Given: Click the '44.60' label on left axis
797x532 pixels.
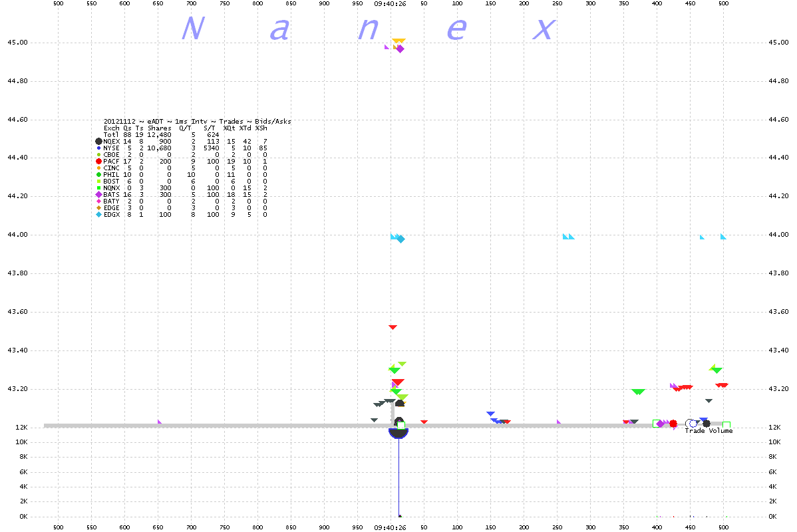Looking at the screenshot, I should pos(17,120).
